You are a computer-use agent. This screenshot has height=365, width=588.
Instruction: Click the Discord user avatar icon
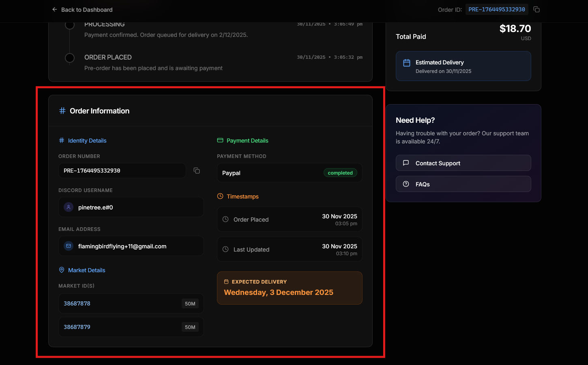point(69,207)
